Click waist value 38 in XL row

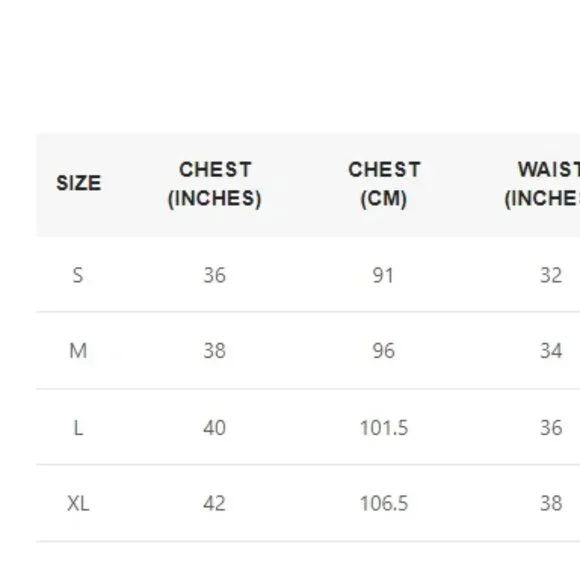[551, 503]
